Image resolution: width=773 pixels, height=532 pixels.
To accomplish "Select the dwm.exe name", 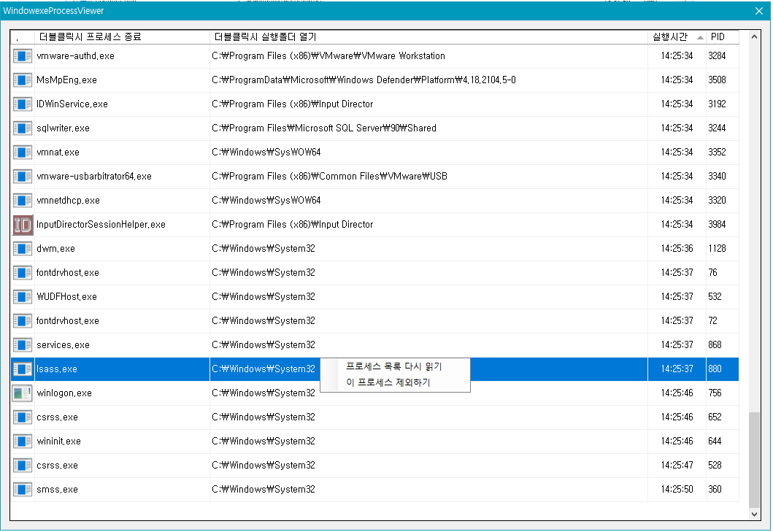I will click(55, 249).
